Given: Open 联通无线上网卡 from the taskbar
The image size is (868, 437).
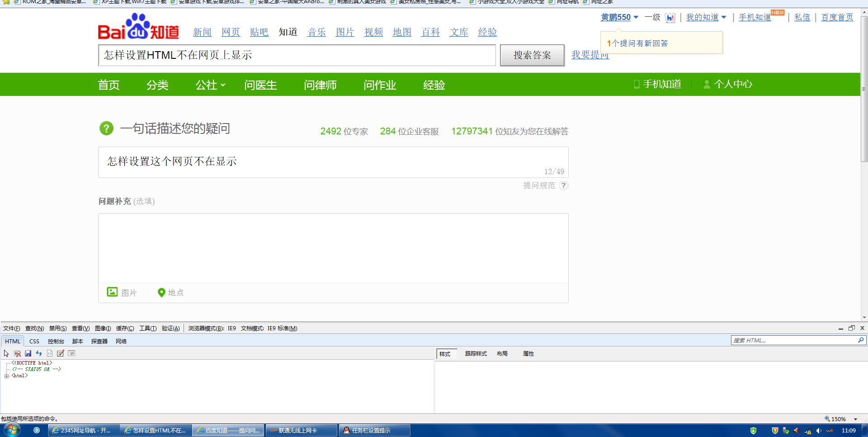Looking at the screenshot, I should pos(301,430).
